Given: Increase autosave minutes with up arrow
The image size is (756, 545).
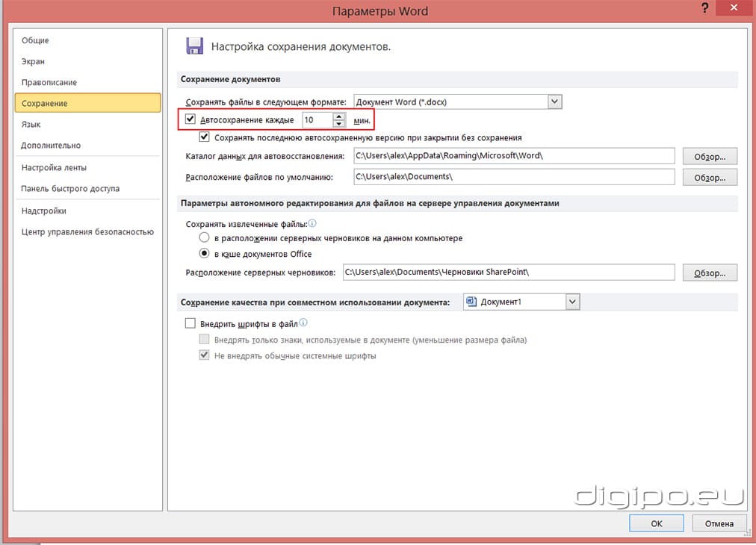Looking at the screenshot, I should (x=339, y=116).
